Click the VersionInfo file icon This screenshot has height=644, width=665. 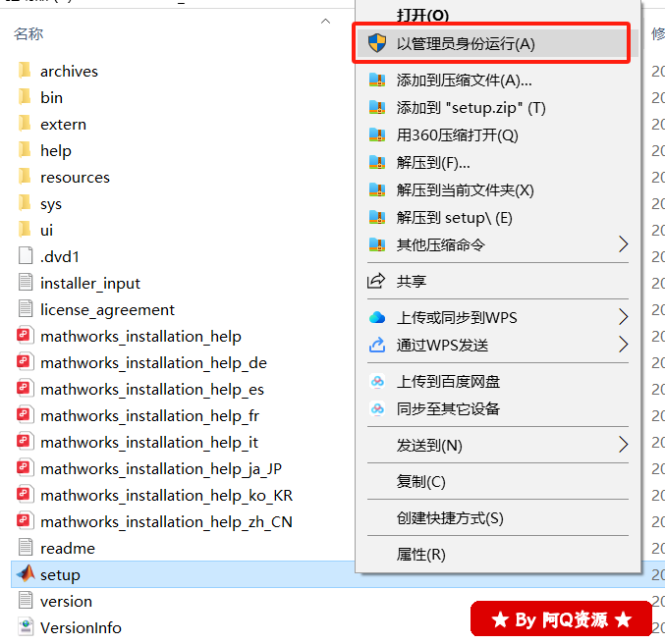(26, 627)
